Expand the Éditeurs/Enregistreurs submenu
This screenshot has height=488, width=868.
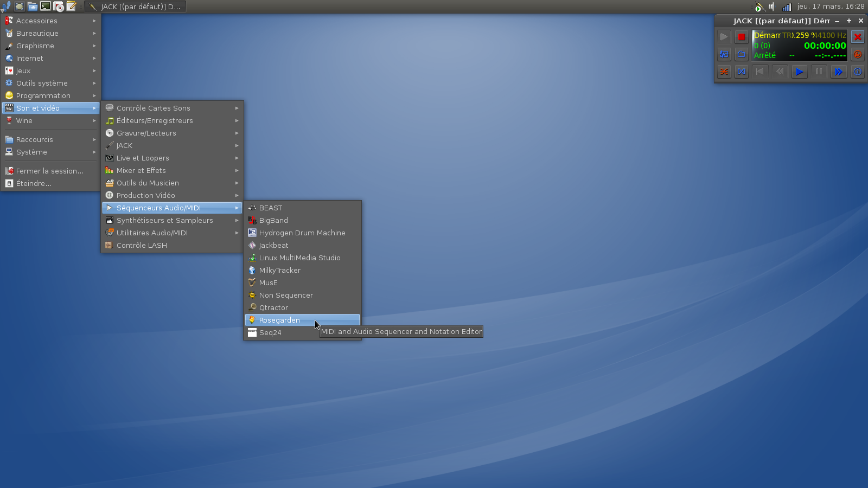(x=172, y=120)
